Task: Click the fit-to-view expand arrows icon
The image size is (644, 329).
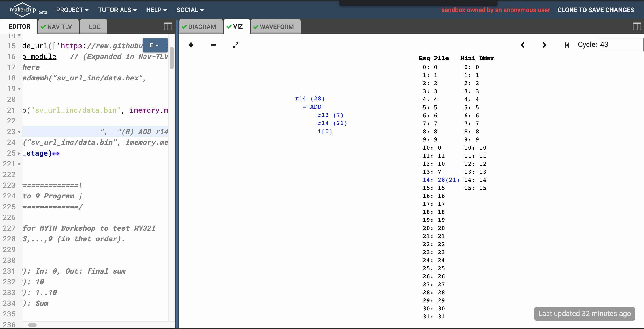Action: click(x=235, y=45)
